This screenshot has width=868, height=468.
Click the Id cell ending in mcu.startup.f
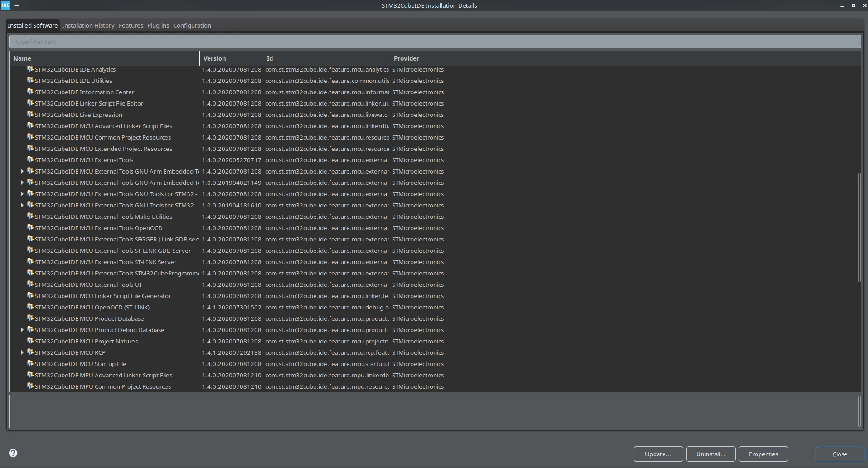coord(327,364)
